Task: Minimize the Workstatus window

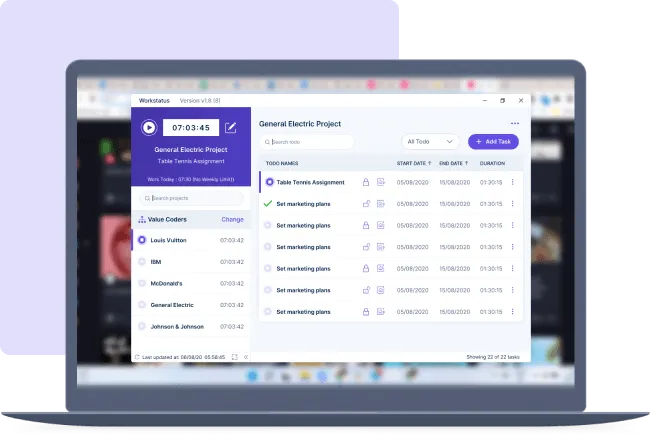Action: (485, 101)
